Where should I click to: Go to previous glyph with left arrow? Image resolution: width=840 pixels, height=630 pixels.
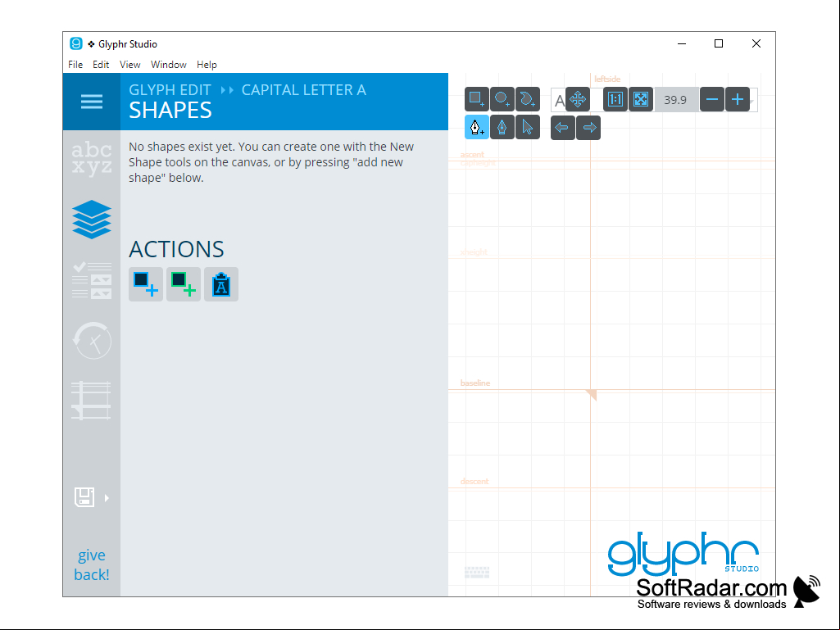click(562, 128)
